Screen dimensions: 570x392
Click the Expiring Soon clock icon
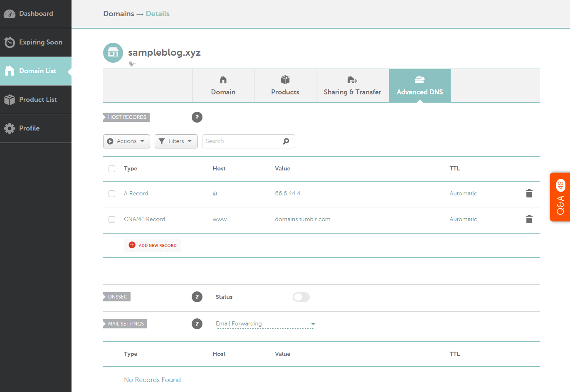click(10, 42)
